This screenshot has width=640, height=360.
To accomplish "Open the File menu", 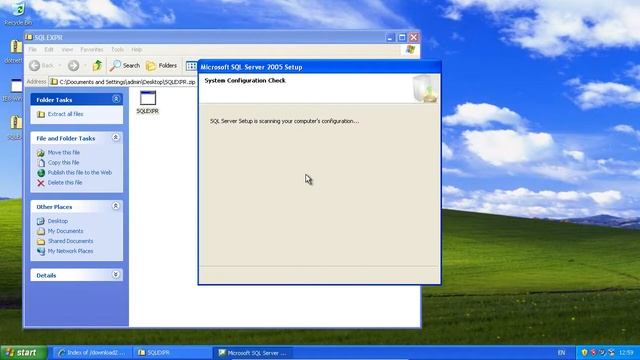I will point(33,49).
